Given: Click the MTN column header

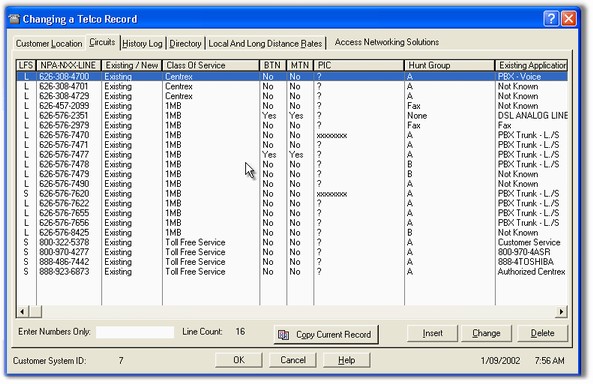Looking at the screenshot, I should coord(300,65).
